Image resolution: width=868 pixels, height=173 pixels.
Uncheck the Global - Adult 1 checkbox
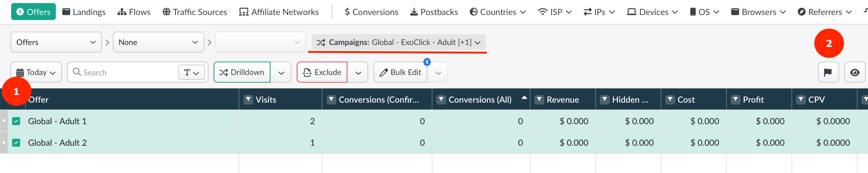click(x=16, y=121)
